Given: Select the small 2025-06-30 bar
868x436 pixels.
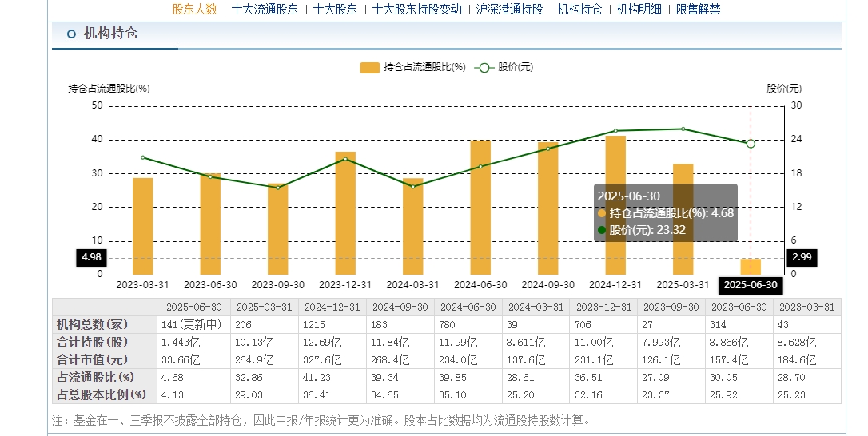Looking at the screenshot, I should (x=751, y=267).
